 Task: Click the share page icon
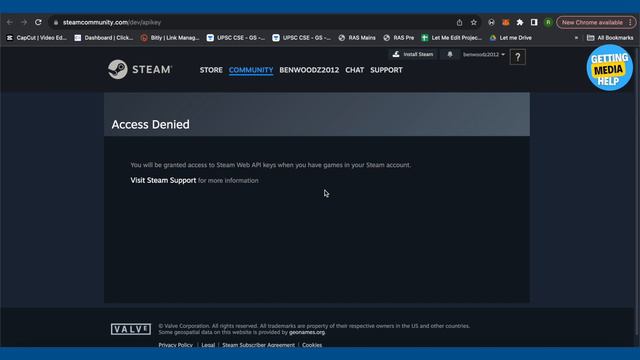point(460,22)
